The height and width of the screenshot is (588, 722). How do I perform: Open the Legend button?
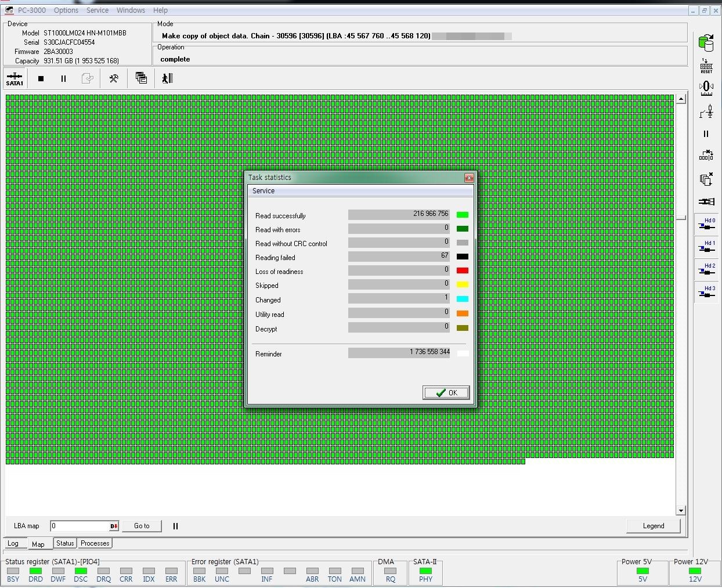point(654,526)
